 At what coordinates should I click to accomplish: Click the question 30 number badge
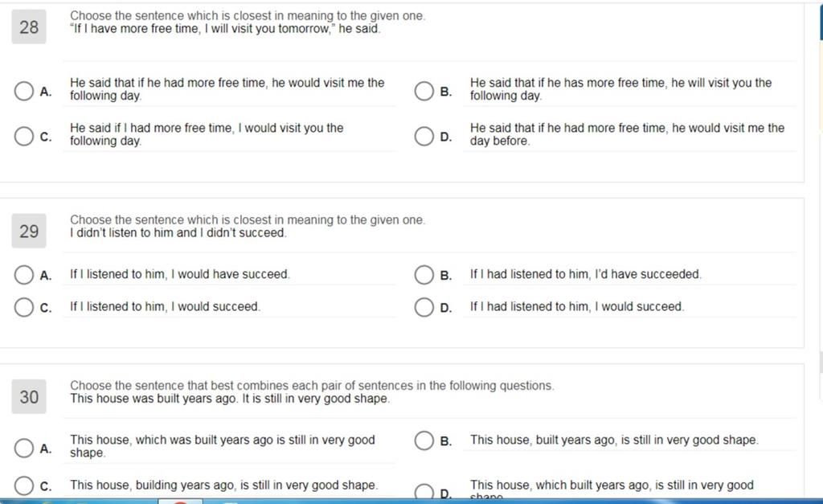[29, 396]
